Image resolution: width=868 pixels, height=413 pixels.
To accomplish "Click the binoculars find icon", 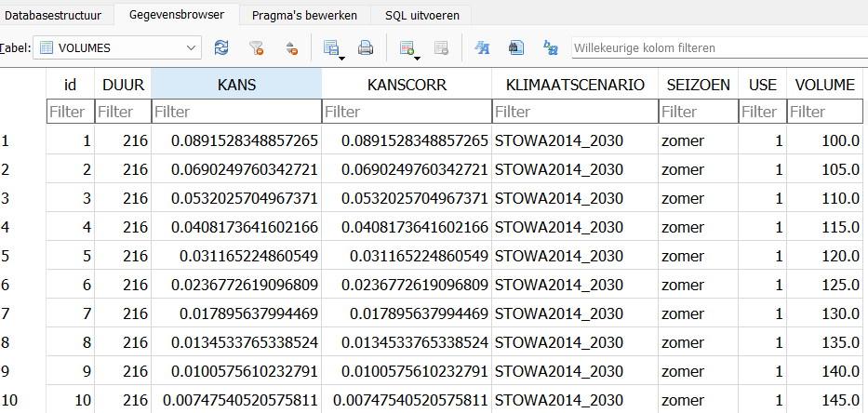I will tap(516, 48).
